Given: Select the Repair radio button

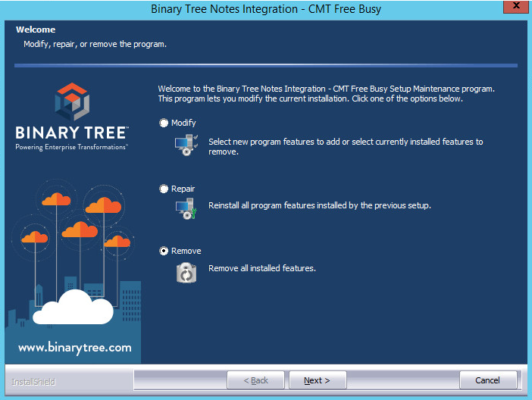Looking at the screenshot, I should tap(164, 189).
